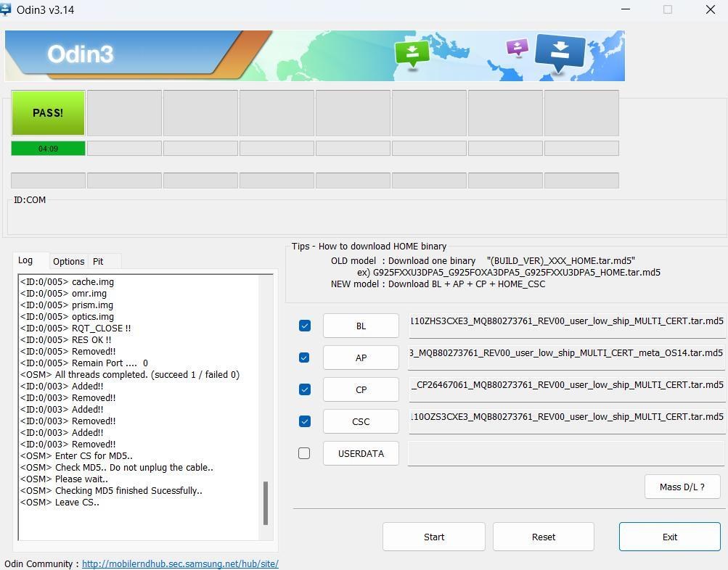Image resolution: width=728 pixels, height=570 pixels.
Task: Click the Exit button
Action: click(669, 537)
